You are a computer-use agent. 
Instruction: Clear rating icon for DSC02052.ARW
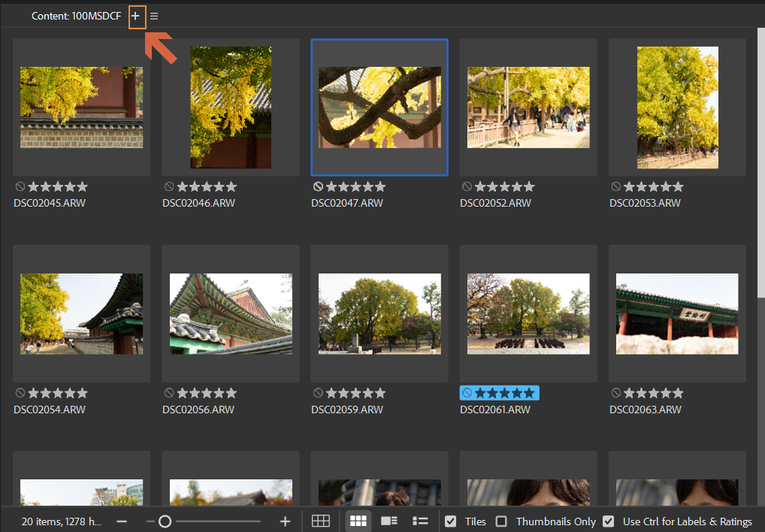[467, 186]
